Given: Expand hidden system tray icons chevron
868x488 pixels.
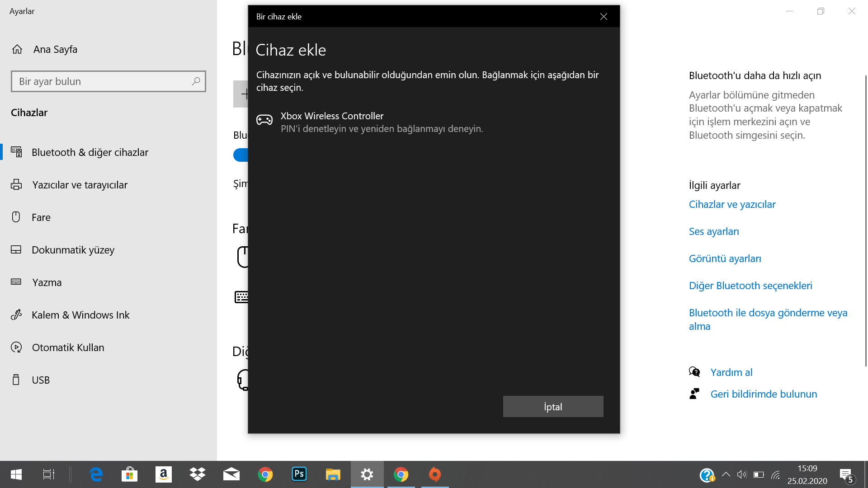Looking at the screenshot, I should 726,474.
